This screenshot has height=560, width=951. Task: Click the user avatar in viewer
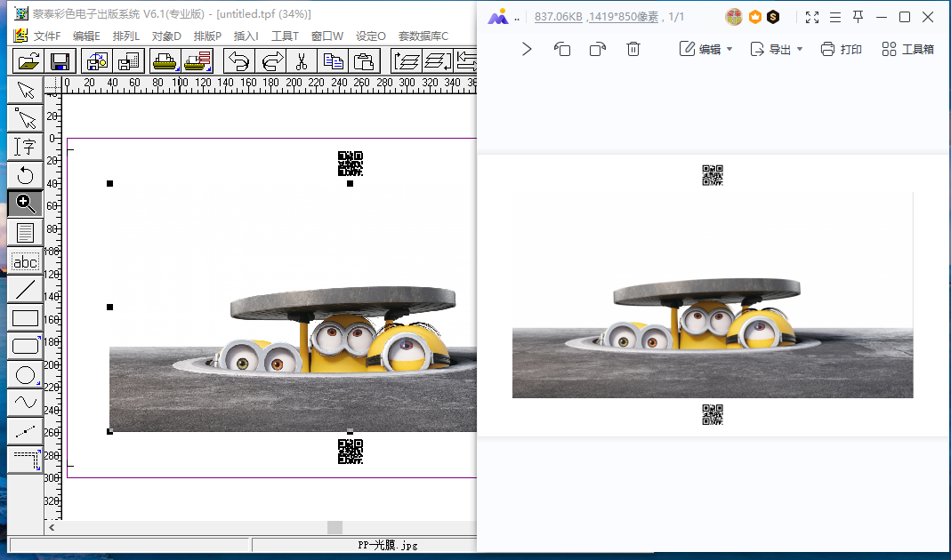pos(734,17)
